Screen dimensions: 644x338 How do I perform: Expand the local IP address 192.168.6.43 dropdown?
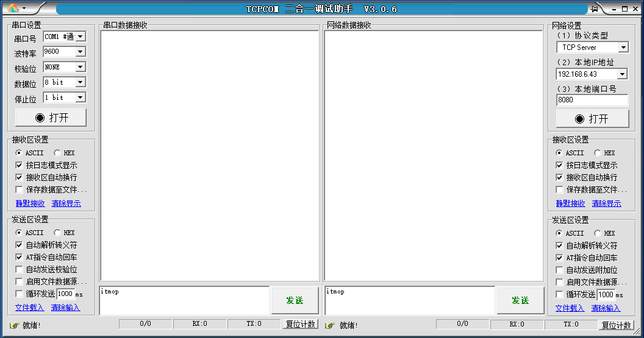[x=622, y=74]
